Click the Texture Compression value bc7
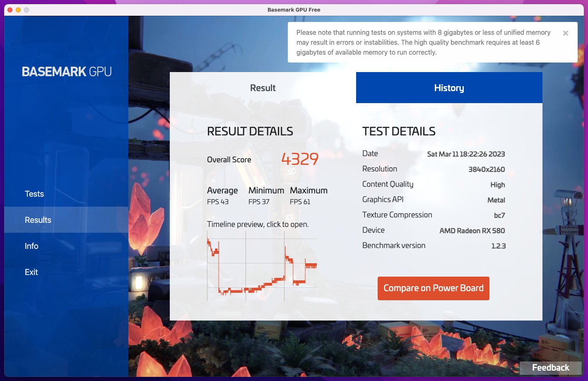The image size is (588, 381). 499,215
